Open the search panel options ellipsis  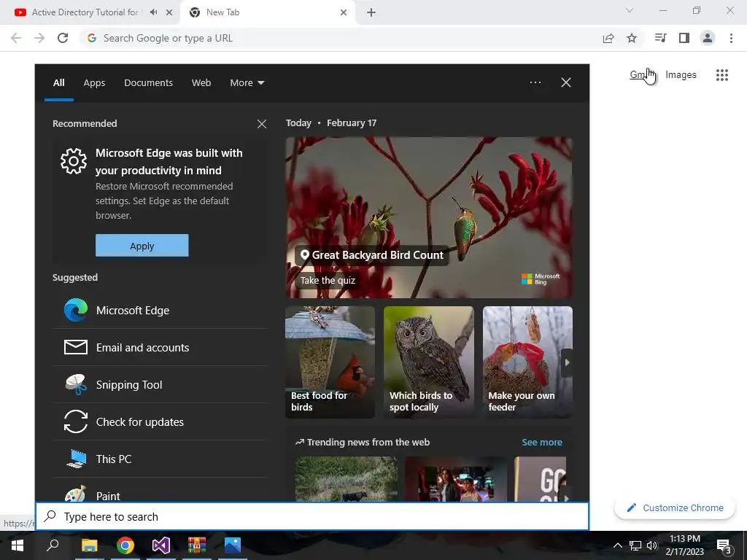pos(535,82)
